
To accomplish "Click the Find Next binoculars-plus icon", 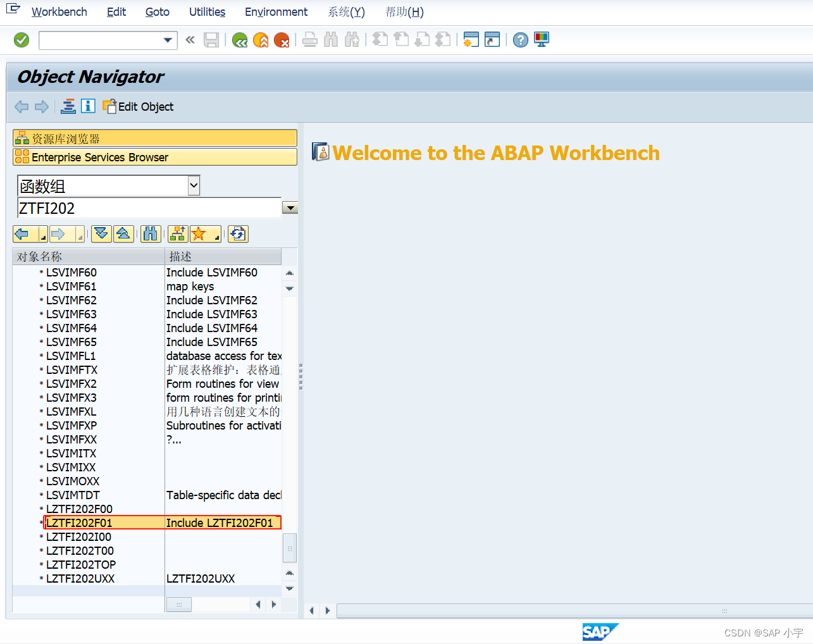I will click(x=352, y=40).
